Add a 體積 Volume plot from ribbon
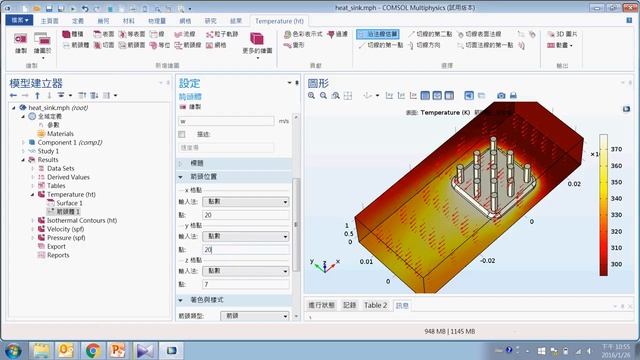The width and height of the screenshot is (640, 360). [x=73, y=34]
